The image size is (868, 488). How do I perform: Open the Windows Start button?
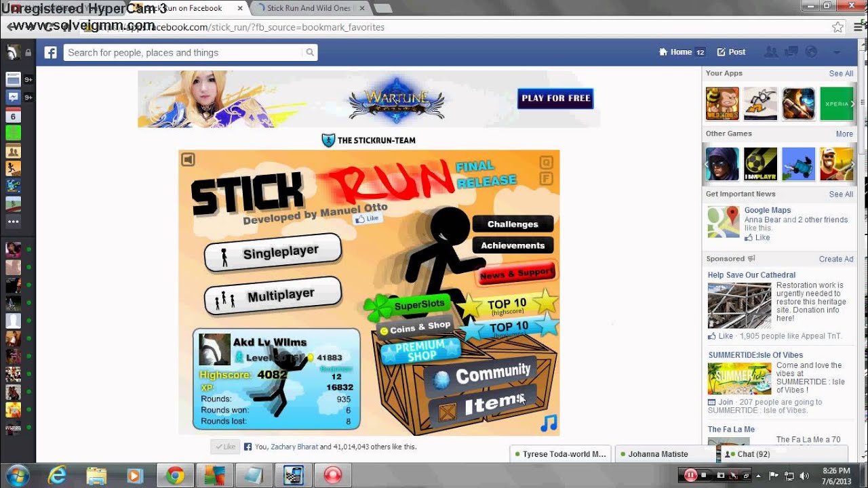coord(17,475)
